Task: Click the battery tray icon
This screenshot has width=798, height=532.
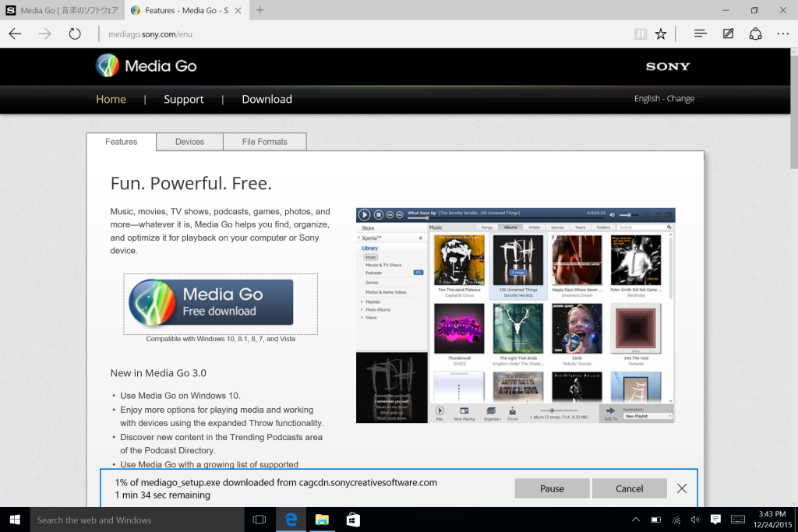Action: tap(656, 520)
